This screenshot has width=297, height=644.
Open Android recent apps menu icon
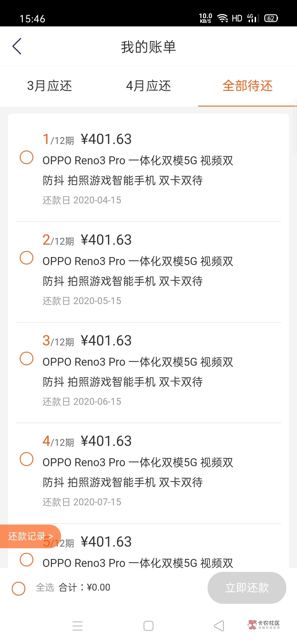(78, 626)
